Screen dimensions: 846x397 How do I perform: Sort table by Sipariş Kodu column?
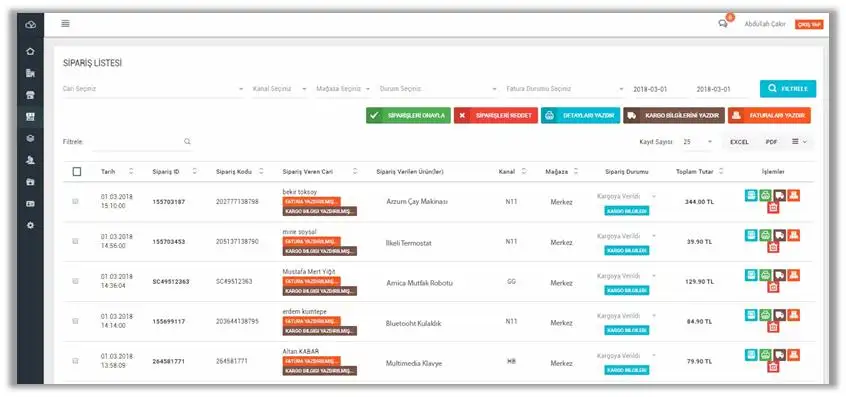261,172
